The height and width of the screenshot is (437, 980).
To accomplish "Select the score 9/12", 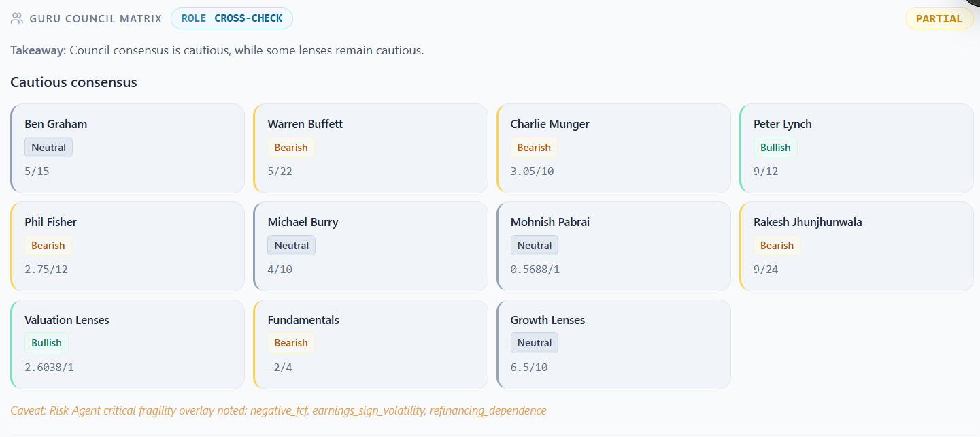I will [766, 172].
